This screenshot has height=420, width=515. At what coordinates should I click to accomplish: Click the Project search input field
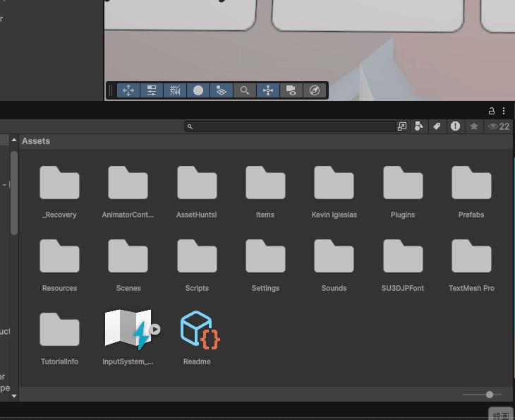293,126
